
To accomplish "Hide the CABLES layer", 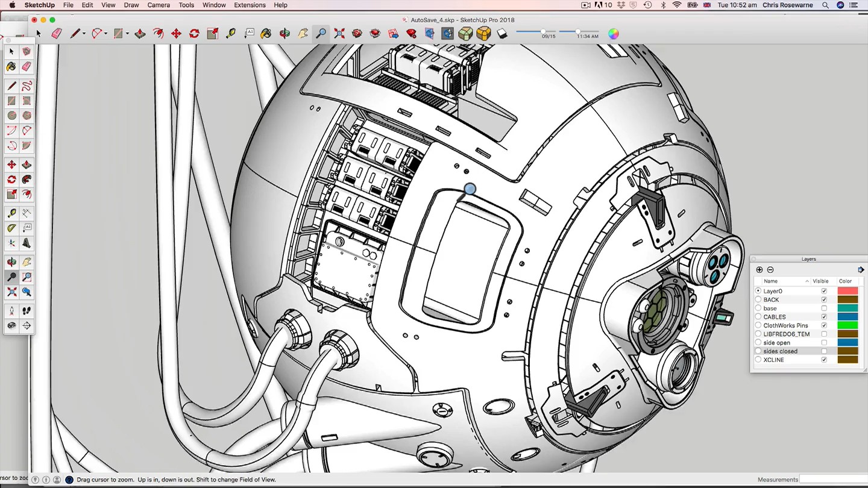I will 824,317.
